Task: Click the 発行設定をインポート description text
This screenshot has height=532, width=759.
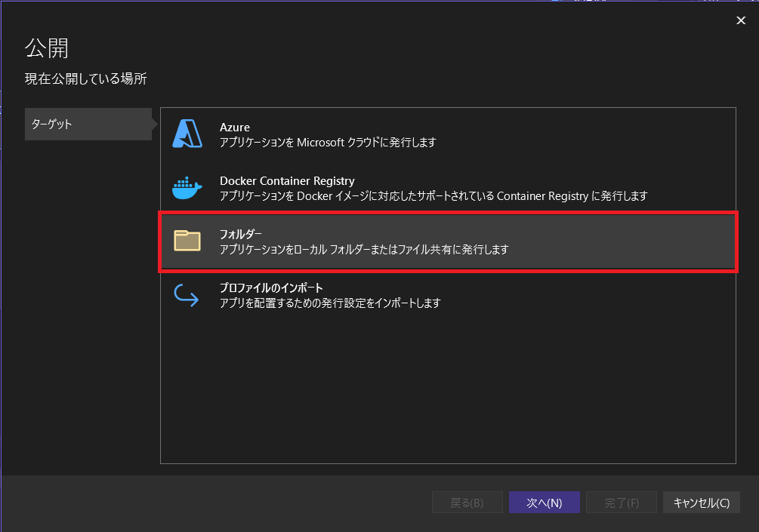Action: (x=330, y=303)
